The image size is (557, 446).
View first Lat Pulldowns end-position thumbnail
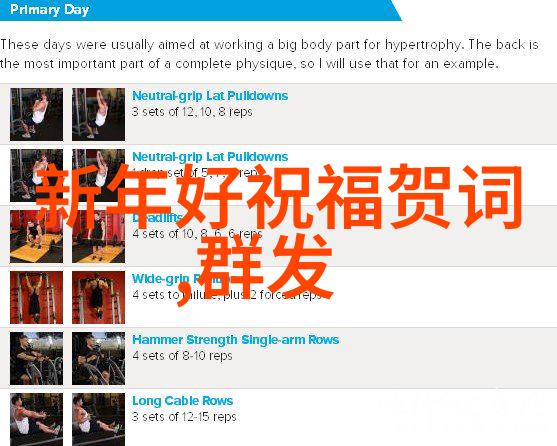pyautogui.click(x=98, y=114)
